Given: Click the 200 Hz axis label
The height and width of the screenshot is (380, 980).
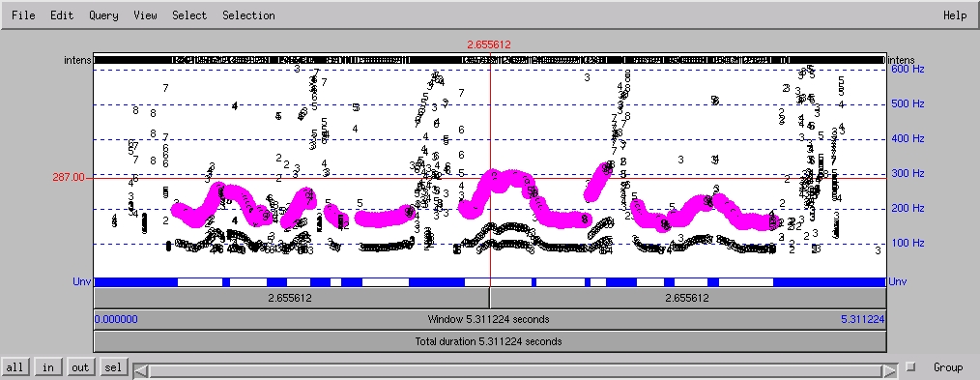Looking at the screenshot, I should coord(908,209).
